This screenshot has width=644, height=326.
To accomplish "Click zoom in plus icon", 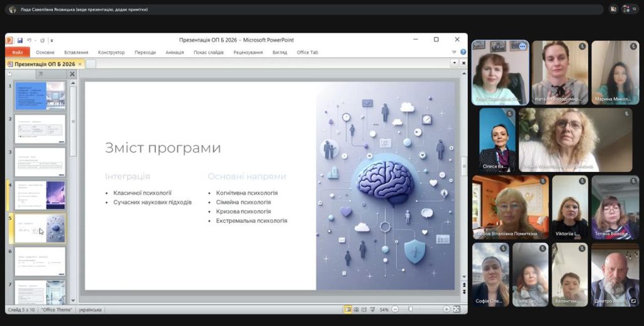I will pyautogui.click(x=447, y=310).
